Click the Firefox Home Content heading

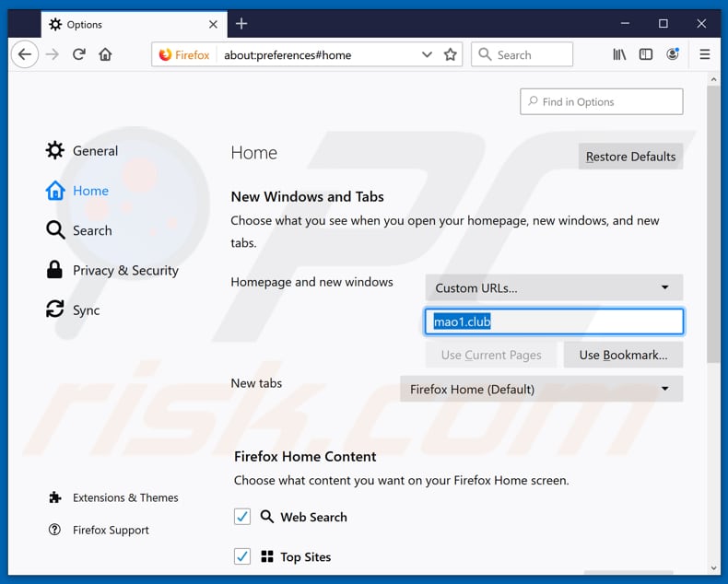[305, 456]
